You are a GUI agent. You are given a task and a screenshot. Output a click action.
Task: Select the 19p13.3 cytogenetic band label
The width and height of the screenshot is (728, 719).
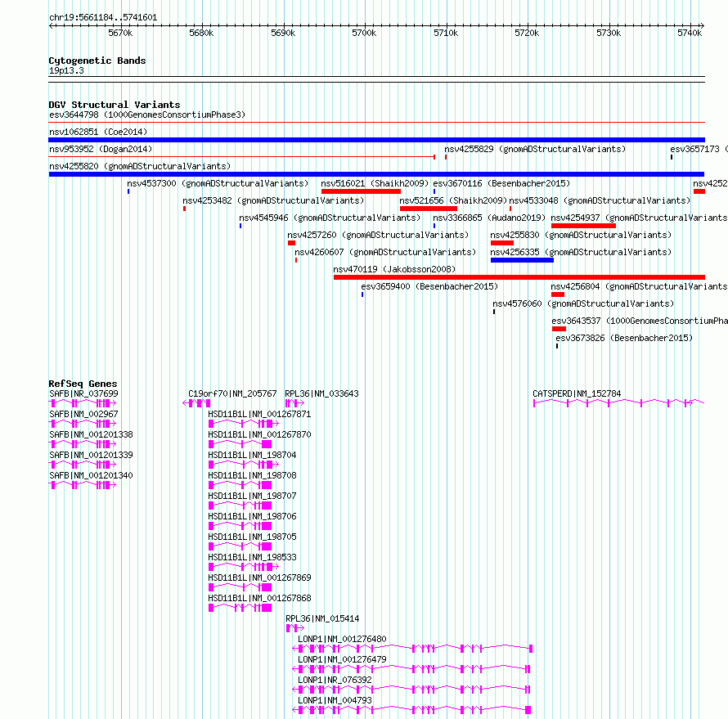pos(66,70)
